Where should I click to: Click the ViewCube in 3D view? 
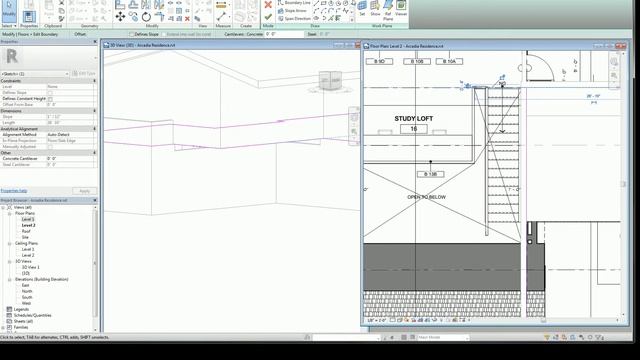coord(330,81)
